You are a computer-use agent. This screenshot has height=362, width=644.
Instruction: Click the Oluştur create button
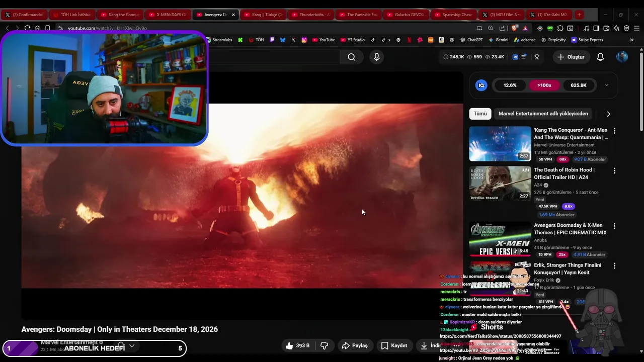click(571, 57)
